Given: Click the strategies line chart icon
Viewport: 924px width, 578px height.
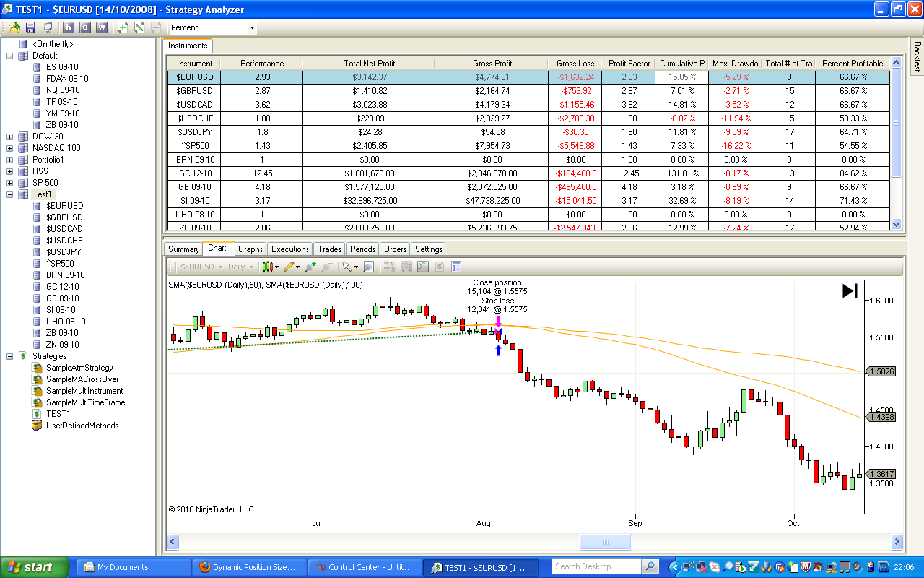Looking at the screenshot, I should point(423,267).
